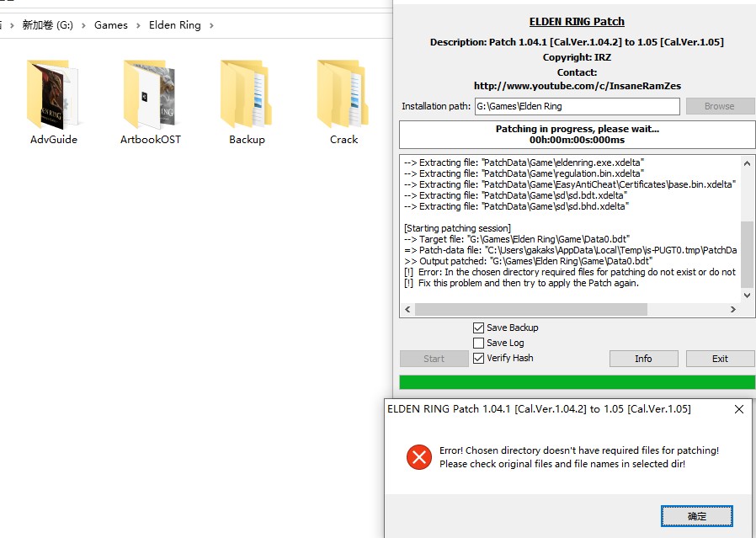Click the green patch progress bar
This screenshot has width=756, height=538.
click(x=577, y=382)
